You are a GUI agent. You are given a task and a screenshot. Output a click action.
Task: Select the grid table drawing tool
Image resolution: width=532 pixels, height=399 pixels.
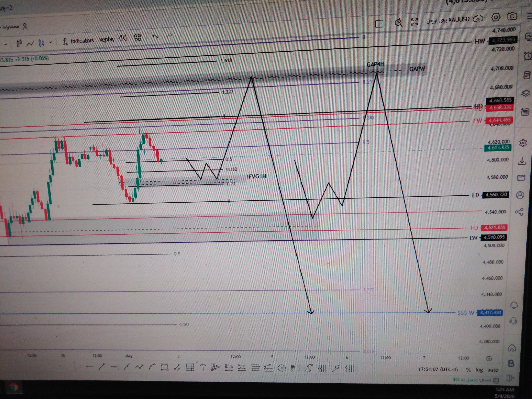point(190,367)
